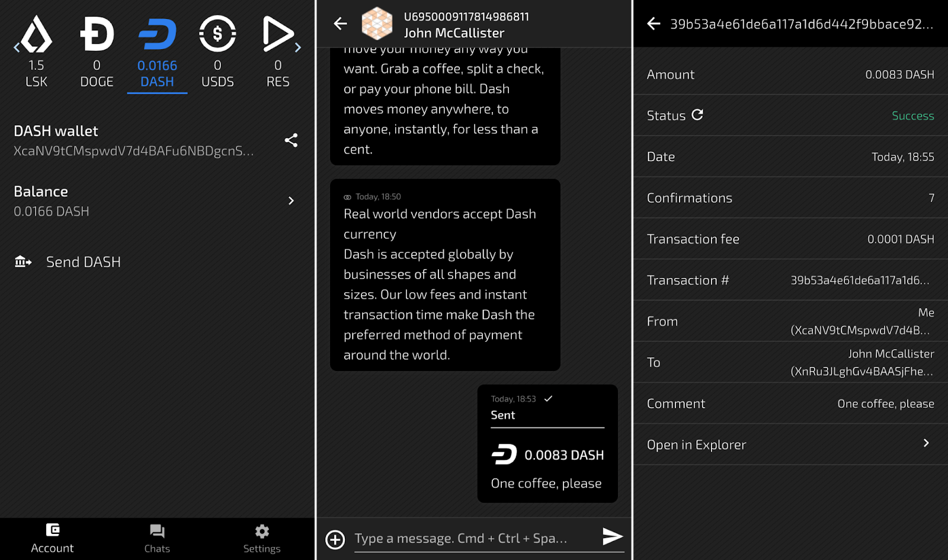Screen dimensions: 948x560
Task: Open the Chats tab
Action: point(157,538)
